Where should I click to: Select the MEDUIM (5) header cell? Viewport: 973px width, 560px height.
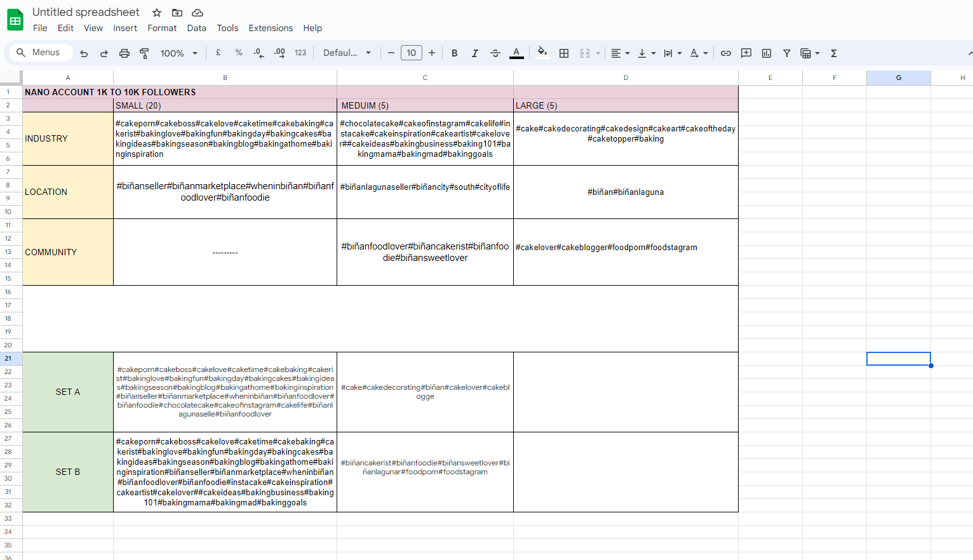(x=426, y=105)
